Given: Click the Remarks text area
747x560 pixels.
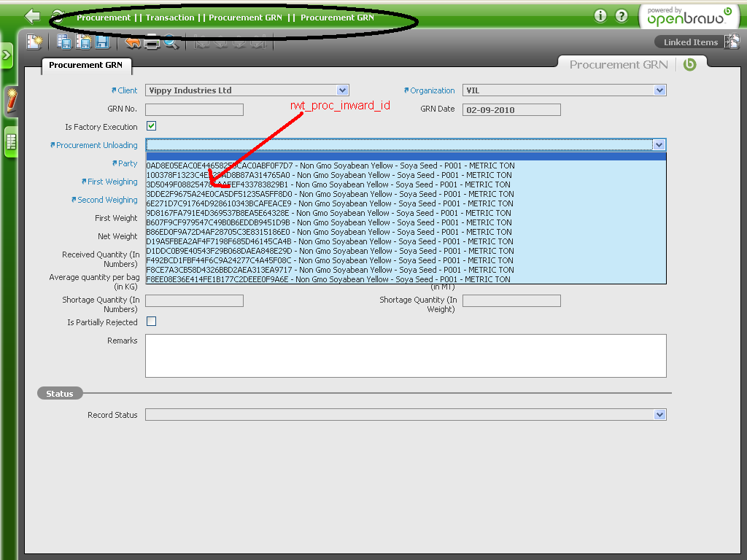Looking at the screenshot, I should 406,356.
